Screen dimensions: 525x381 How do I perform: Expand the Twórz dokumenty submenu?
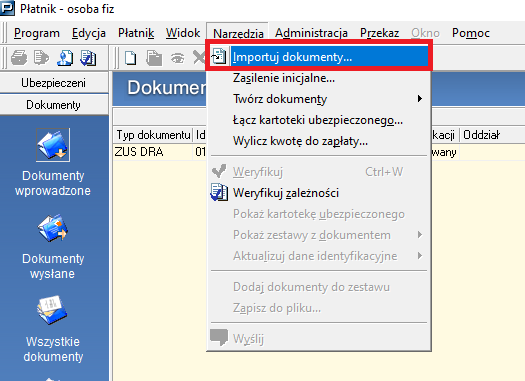click(x=319, y=99)
